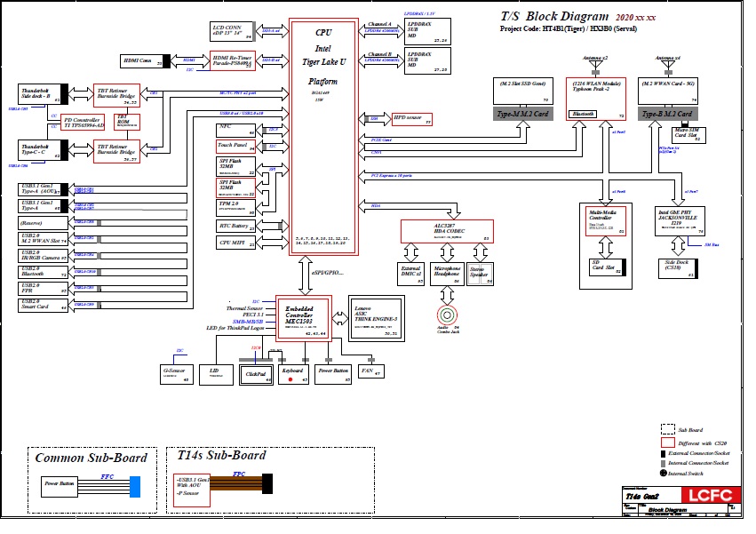Click the dashed Sub Board legend box
The width and height of the screenshot is (756, 534).
click(x=667, y=429)
